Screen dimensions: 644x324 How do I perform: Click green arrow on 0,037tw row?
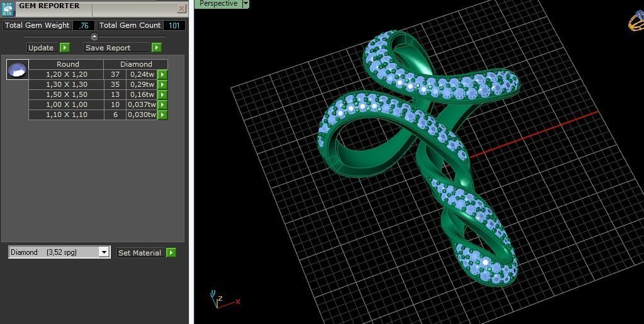[x=162, y=104]
